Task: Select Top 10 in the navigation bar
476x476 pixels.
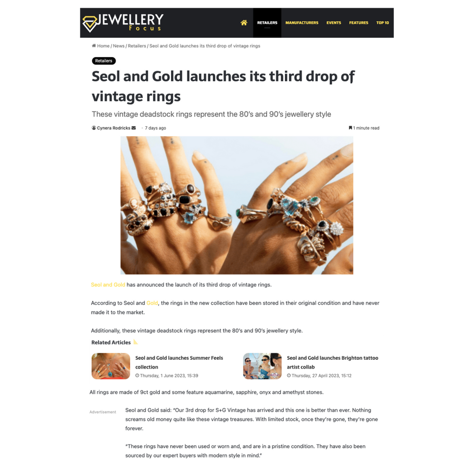Action: coord(383,23)
